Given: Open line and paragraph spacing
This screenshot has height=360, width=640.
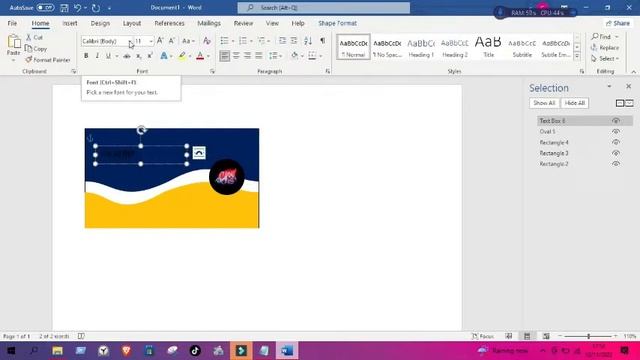Looking at the screenshot, I should point(273,56).
